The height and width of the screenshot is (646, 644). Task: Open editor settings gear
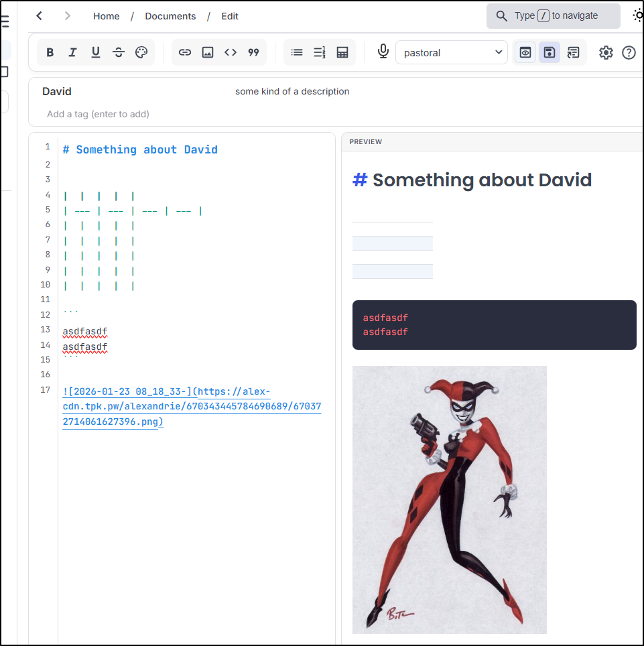point(606,52)
